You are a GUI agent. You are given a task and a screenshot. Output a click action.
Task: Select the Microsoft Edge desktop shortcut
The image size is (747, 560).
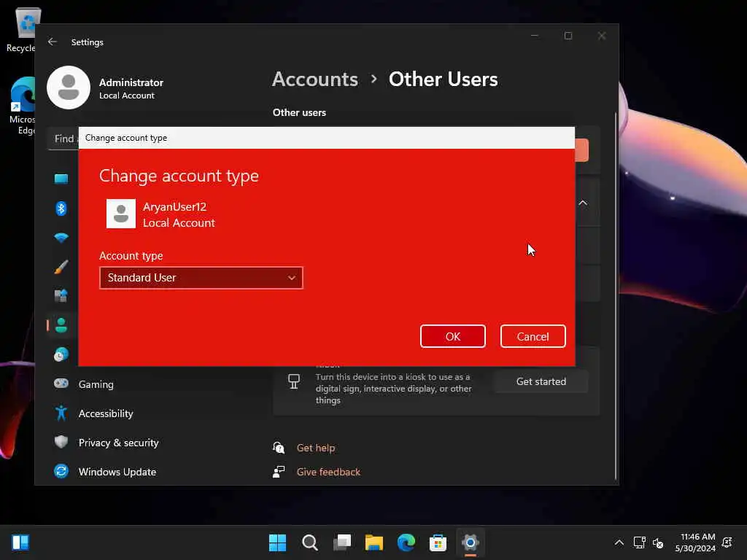[23, 106]
